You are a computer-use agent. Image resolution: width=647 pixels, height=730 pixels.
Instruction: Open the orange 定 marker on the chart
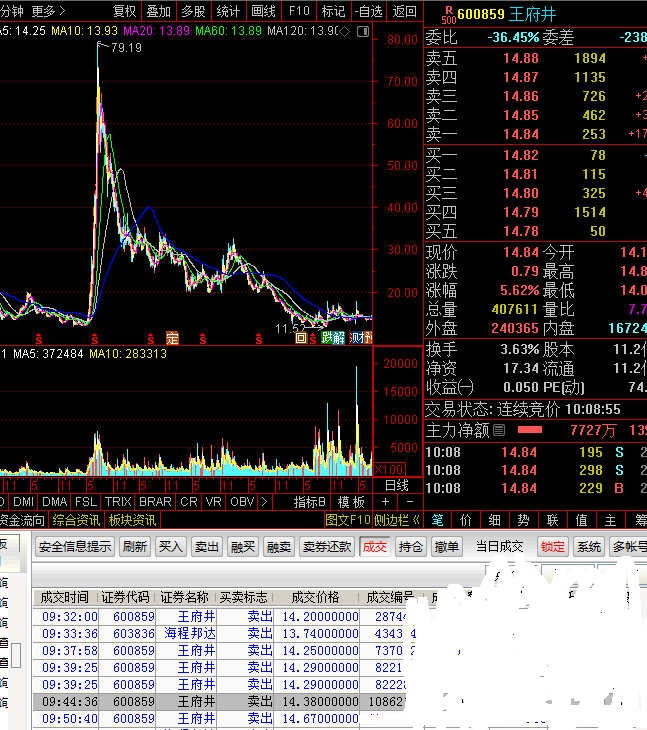tap(172, 338)
